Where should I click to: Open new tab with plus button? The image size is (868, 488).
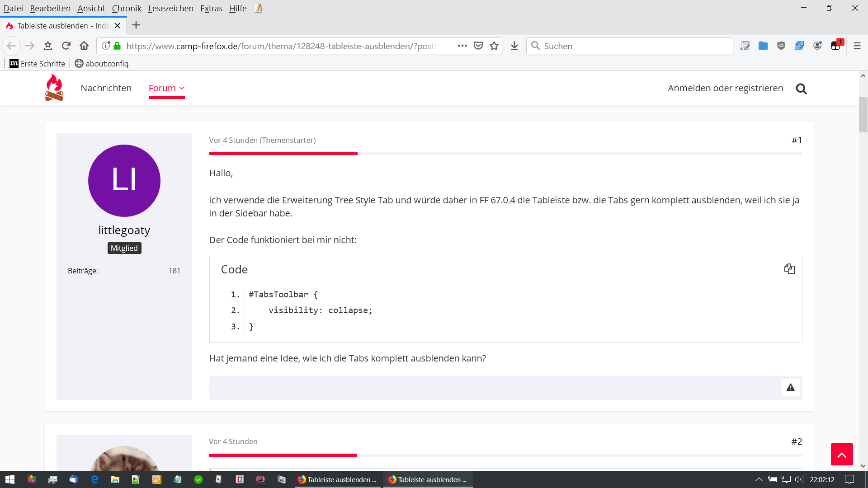pos(136,25)
